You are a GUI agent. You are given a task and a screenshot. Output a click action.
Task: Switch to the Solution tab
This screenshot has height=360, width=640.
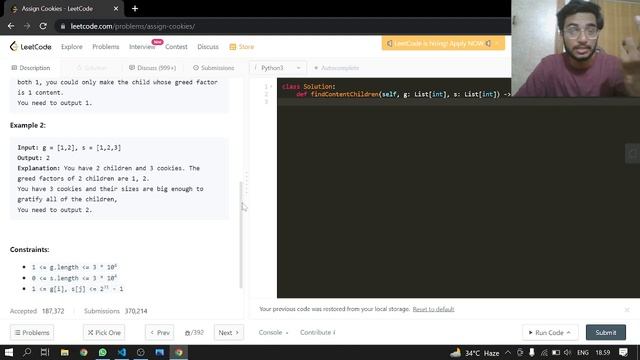tap(92, 68)
